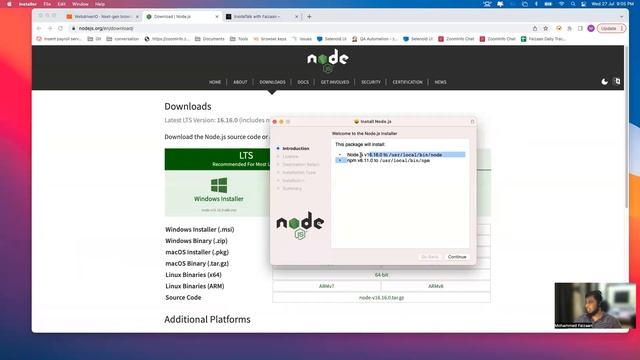Open the Apple menu
This screenshot has width=640, height=360.
pyautogui.click(x=9, y=4)
